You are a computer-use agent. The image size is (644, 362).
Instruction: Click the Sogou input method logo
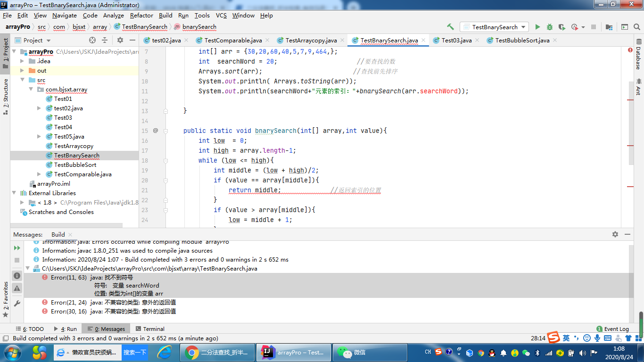click(x=554, y=337)
